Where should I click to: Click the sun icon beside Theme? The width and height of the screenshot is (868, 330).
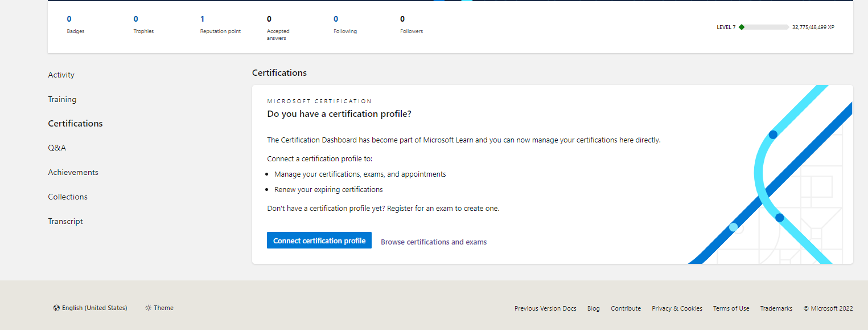click(148, 308)
